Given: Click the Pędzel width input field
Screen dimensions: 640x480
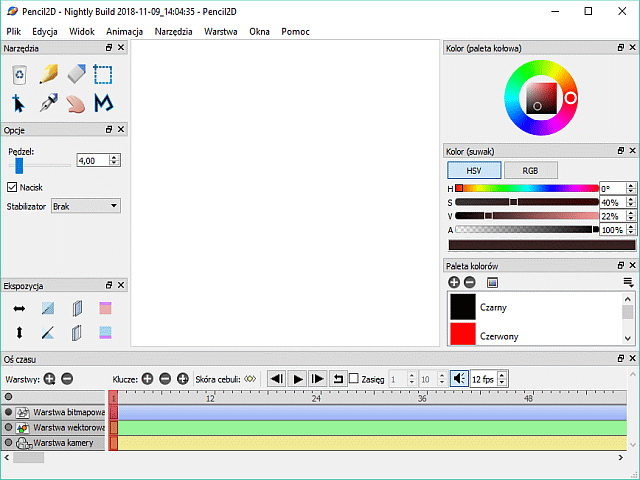Looking at the screenshot, I should click(93, 160).
